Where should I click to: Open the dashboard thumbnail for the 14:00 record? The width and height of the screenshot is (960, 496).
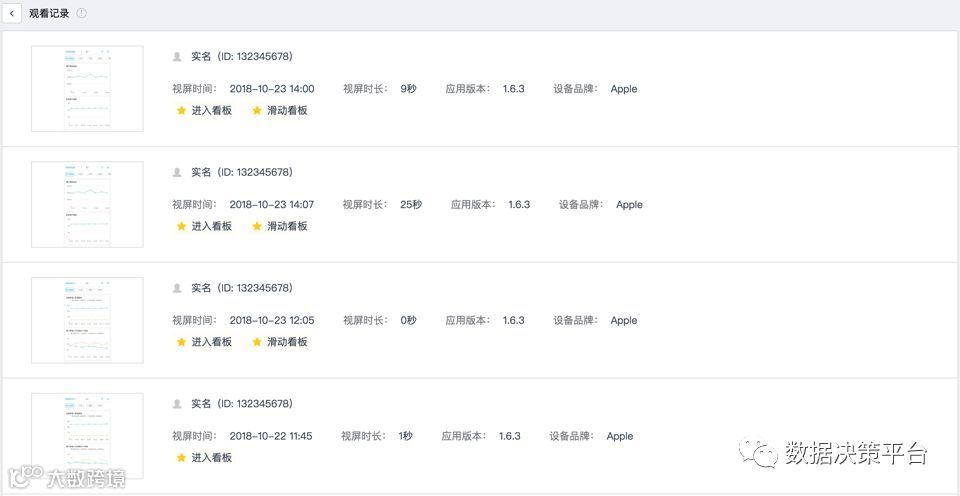tap(87, 88)
